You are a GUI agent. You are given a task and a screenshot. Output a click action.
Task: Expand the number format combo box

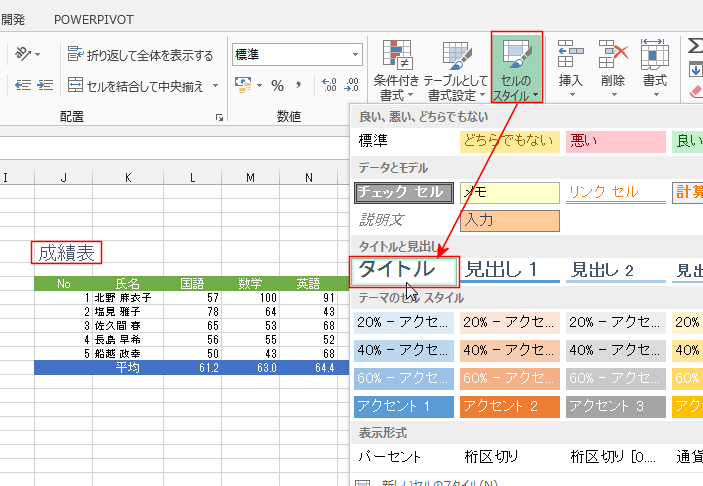point(356,55)
